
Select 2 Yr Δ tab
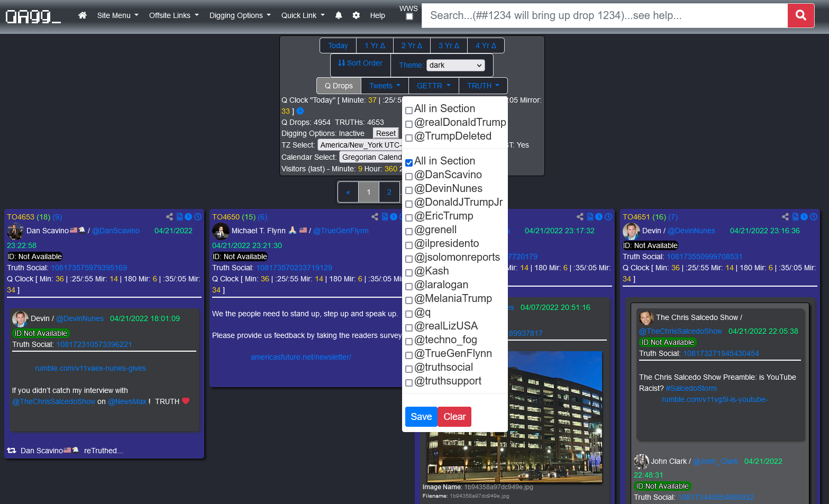(x=412, y=45)
